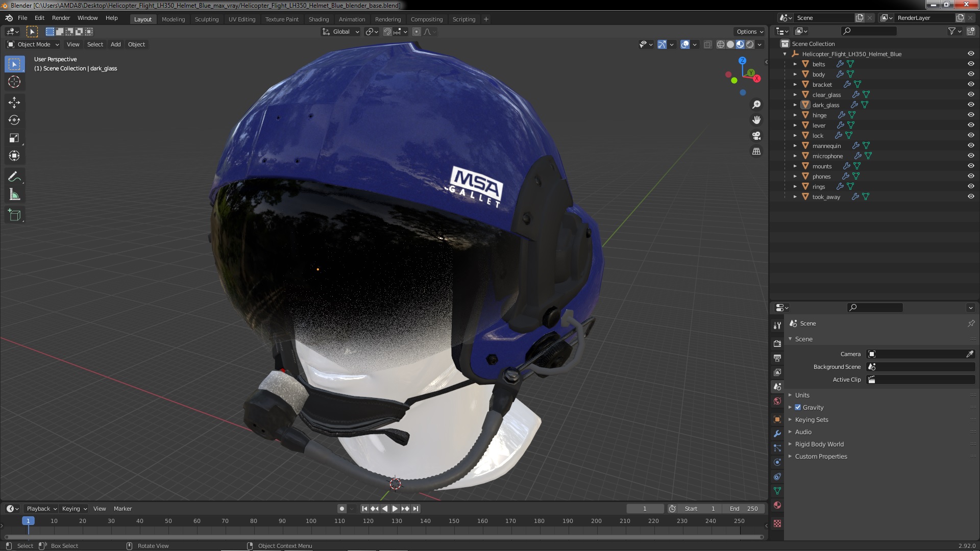Switch to the Modeling workspace tab
The height and width of the screenshot is (551, 980).
click(173, 19)
